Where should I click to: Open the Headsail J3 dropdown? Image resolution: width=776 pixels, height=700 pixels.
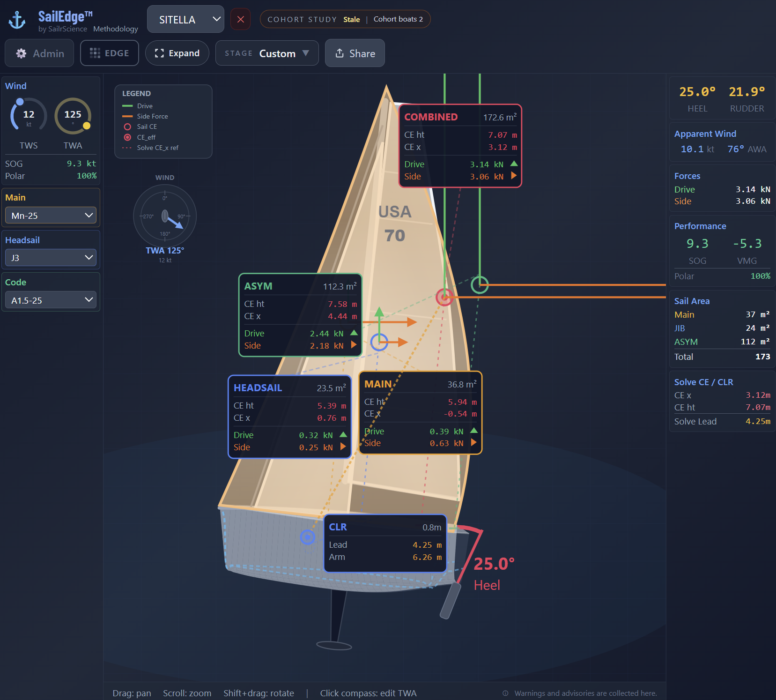(x=51, y=257)
